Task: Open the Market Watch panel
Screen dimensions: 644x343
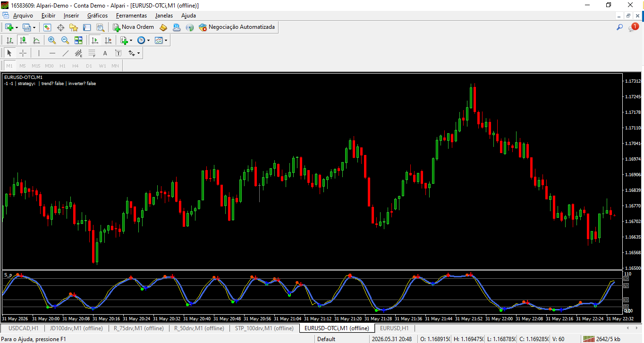Action: click(x=47, y=27)
